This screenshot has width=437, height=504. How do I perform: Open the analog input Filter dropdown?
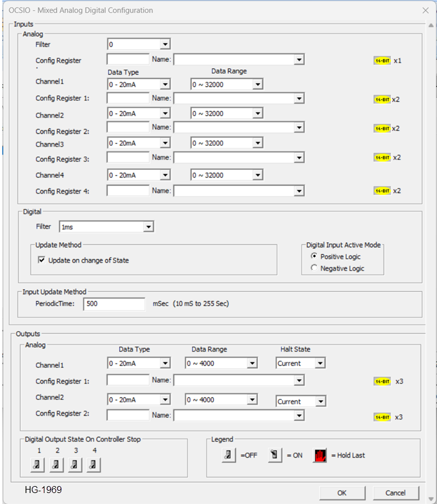tap(165, 44)
